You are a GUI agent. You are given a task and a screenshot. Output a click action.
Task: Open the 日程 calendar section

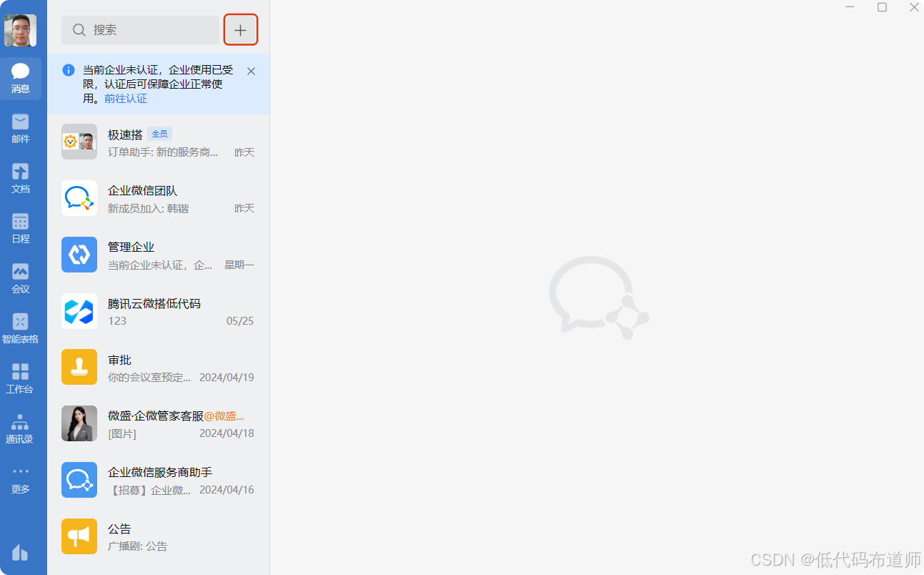pyautogui.click(x=21, y=229)
